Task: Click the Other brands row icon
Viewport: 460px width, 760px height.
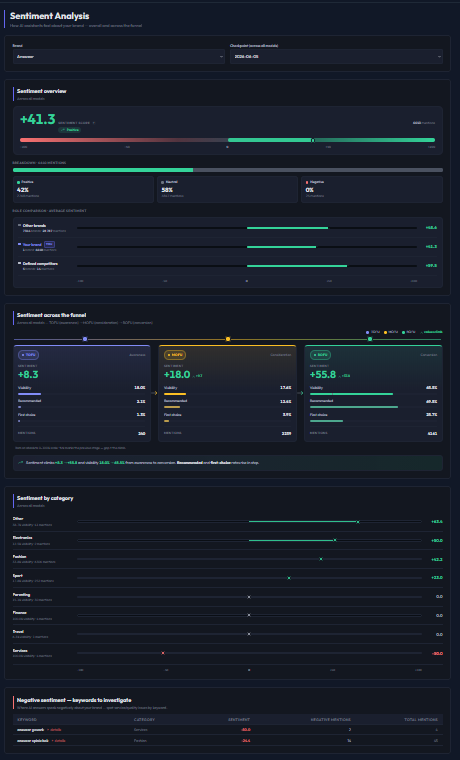Action: coord(19,225)
